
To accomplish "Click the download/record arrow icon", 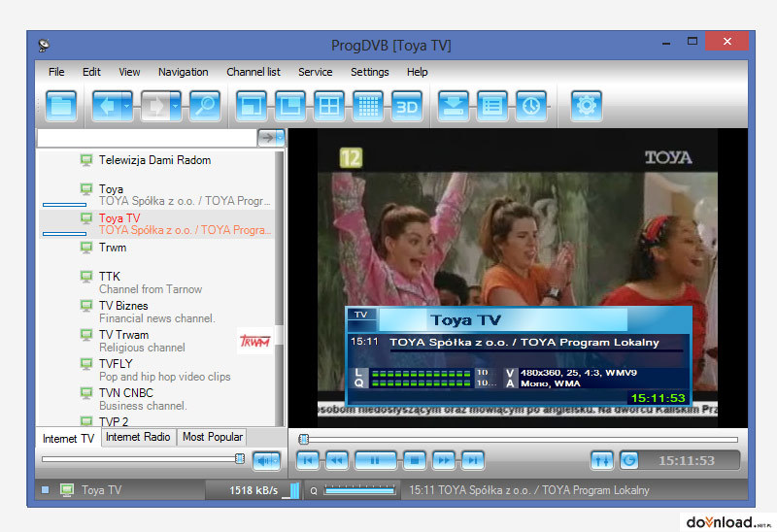I will click(x=454, y=106).
